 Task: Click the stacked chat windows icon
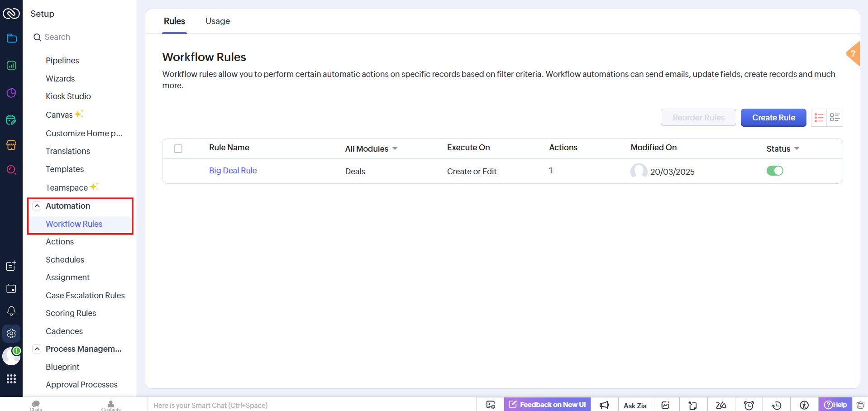tap(860, 405)
